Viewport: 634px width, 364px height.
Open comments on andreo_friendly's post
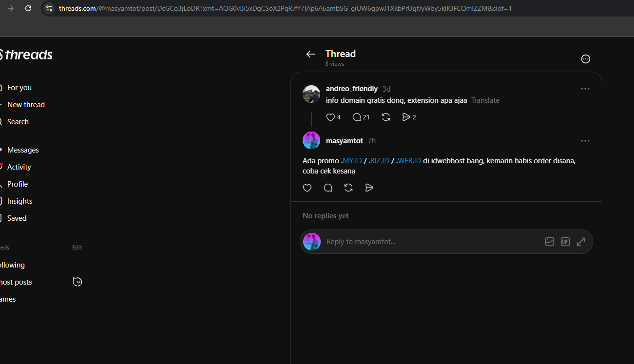tap(357, 117)
